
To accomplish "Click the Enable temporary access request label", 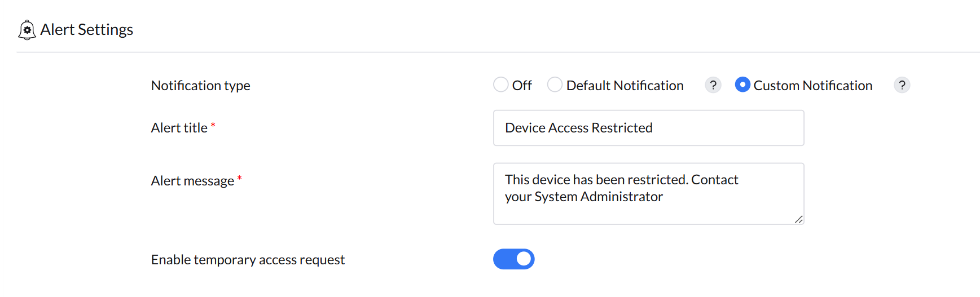I will click(248, 260).
